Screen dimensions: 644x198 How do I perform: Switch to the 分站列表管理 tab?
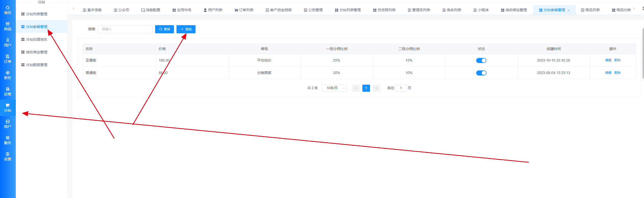348,10
